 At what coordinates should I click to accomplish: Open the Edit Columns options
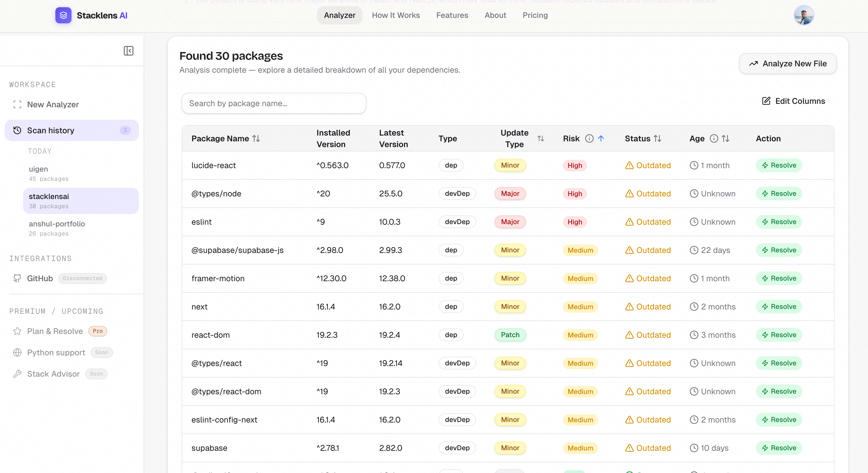[x=794, y=101]
